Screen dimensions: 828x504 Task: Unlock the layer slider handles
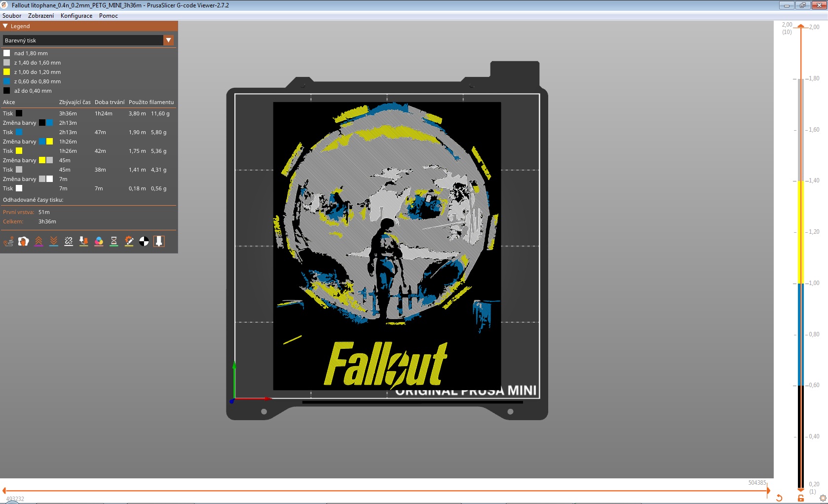tap(801, 498)
